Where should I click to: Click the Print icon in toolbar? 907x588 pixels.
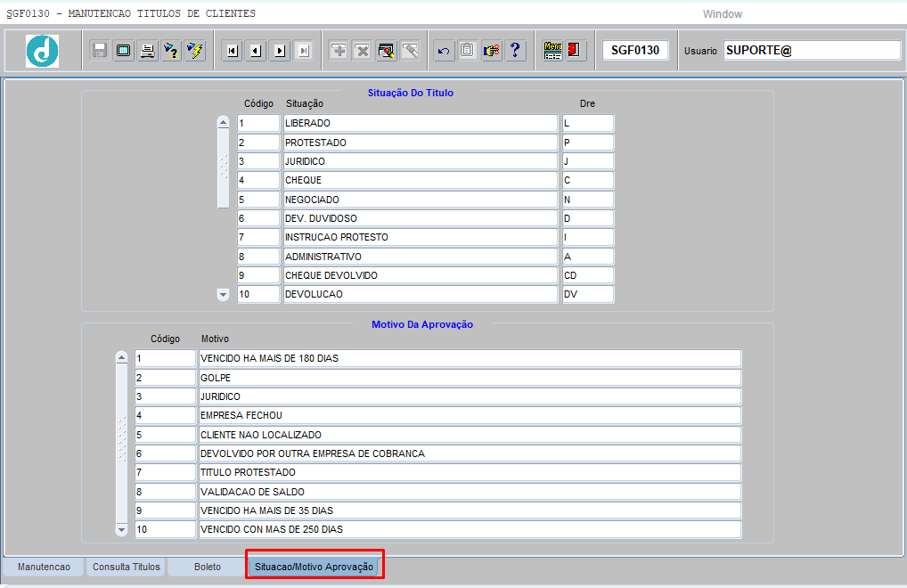click(148, 51)
